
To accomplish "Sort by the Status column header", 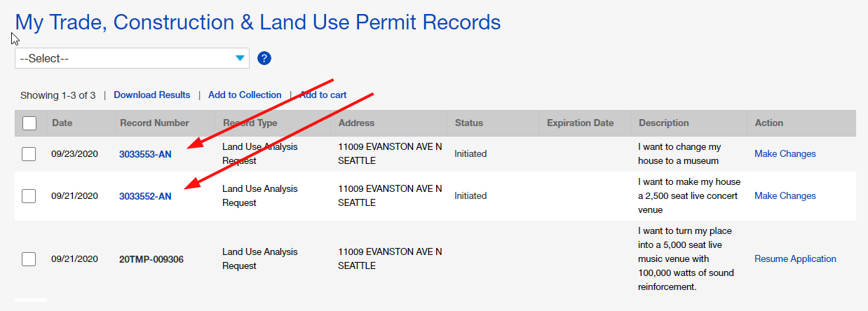I will [x=468, y=123].
